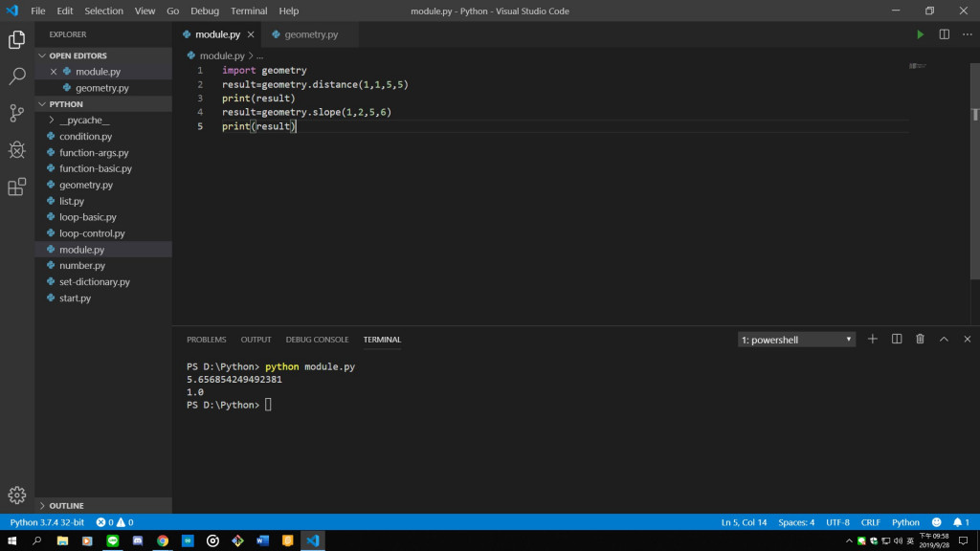980x551 pixels.
Task: Split the editor to the right
Action: point(944,34)
